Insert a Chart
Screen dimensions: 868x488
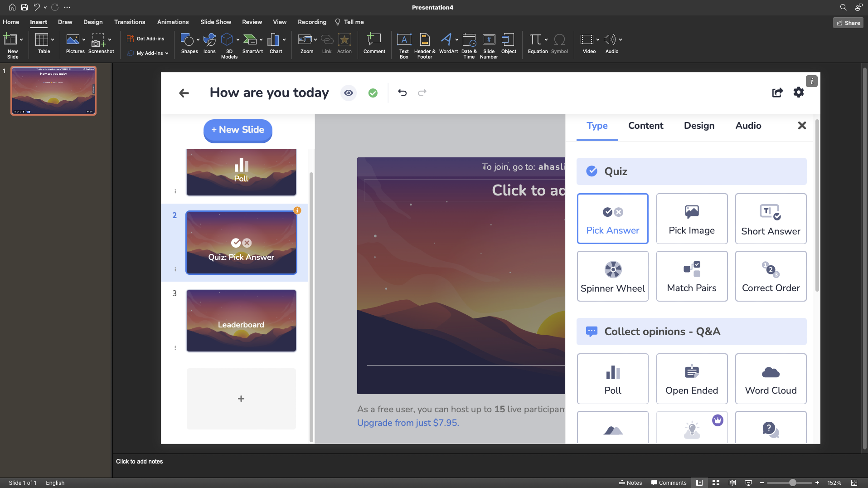(x=275, y=44)
